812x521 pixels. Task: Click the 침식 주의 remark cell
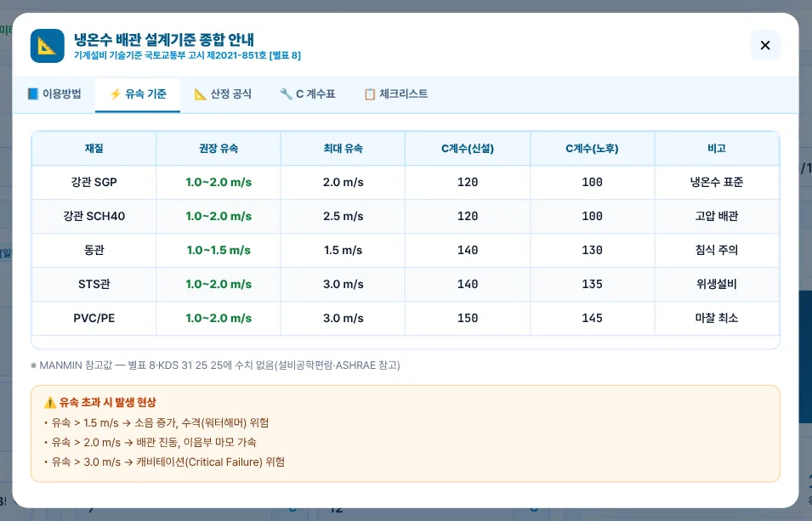pos(717,250)
